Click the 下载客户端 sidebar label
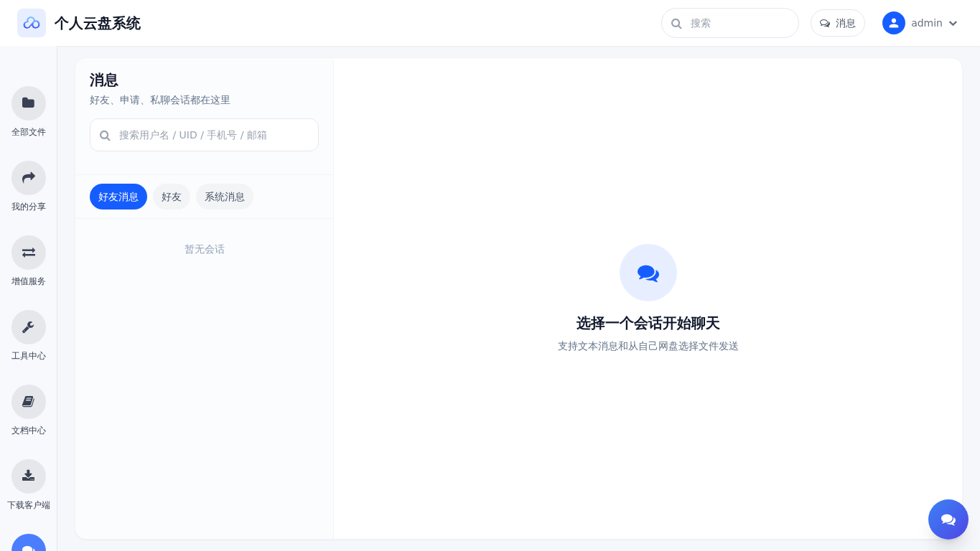Image resolution: width=980 pixels, height=551 pixels. (29, 505)
